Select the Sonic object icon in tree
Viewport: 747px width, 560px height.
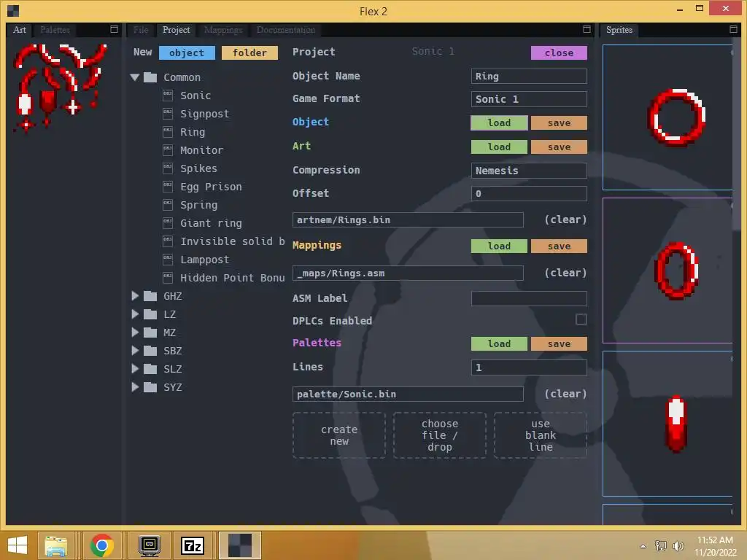pos(168,95)
